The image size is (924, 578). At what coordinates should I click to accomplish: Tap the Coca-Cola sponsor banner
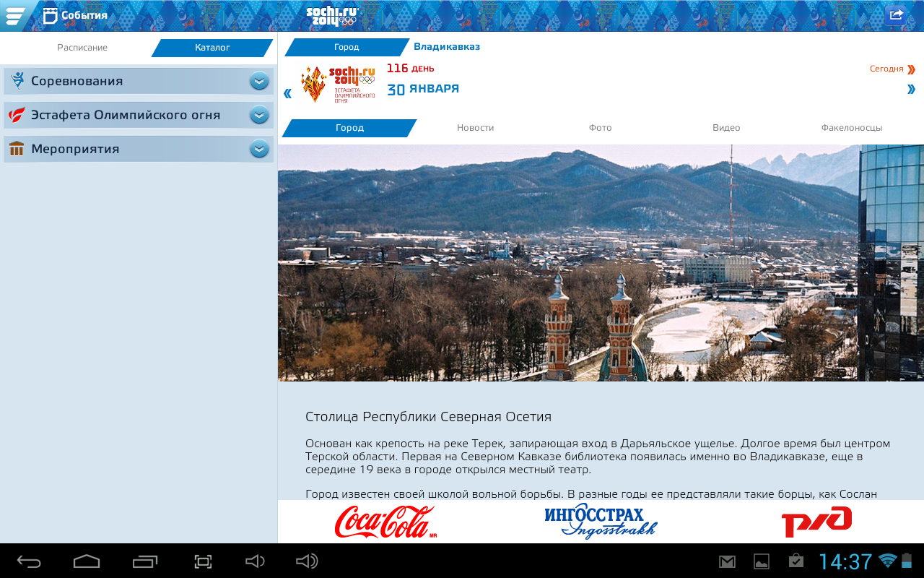[385, 522]
